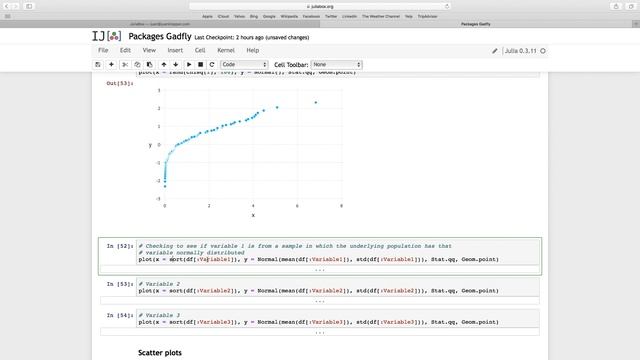Image resolution: width=640 pixels, height=360 pixels.
Task: Expand collapsed output under cell In [54]
Action: [320, 333]
